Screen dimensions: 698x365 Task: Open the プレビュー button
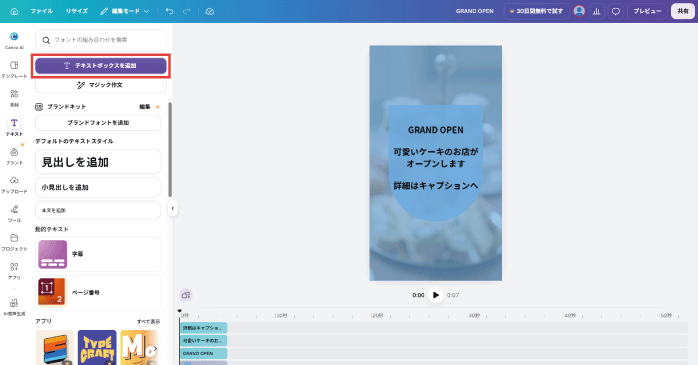click(647, 11)
